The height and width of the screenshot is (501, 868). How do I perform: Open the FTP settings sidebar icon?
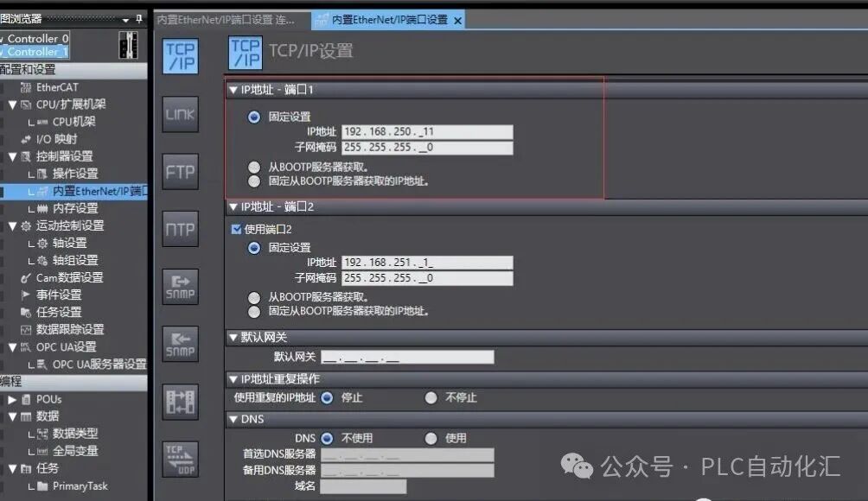(181, 172)
